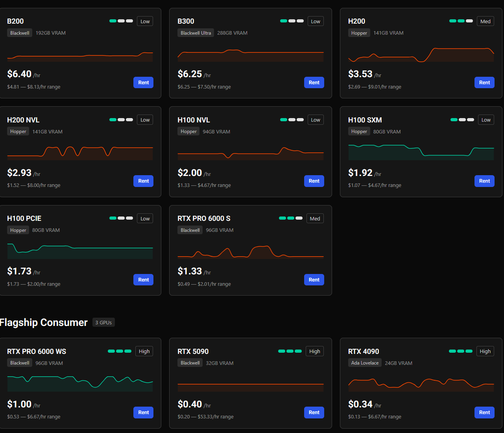
Task: Select the 288GB VRAM text
Action: point(233,33)
